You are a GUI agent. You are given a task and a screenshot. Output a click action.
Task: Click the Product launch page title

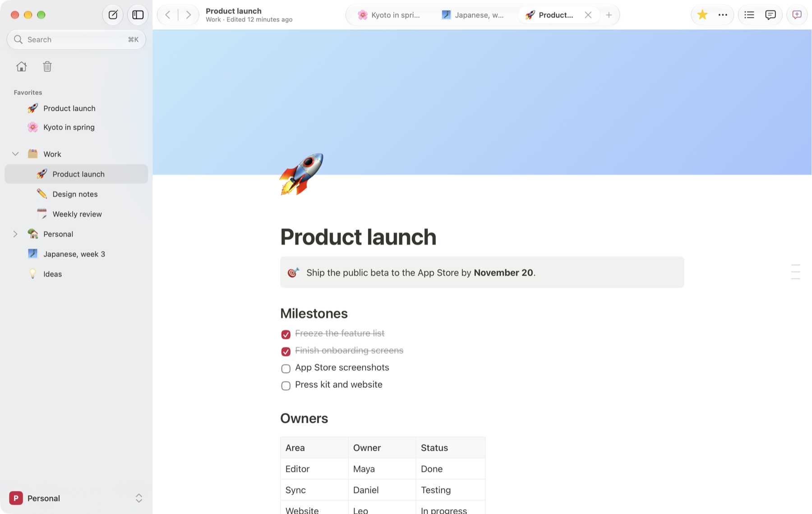coord(358,237)
